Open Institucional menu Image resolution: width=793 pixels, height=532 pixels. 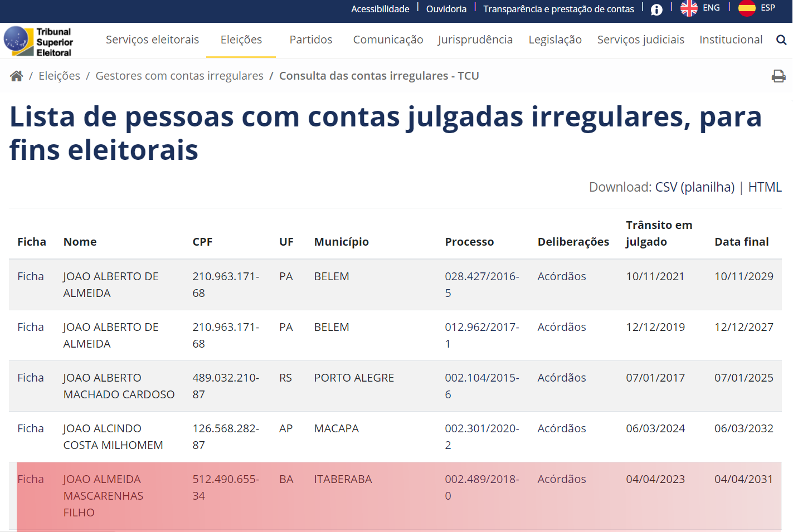tap(731, 40)
